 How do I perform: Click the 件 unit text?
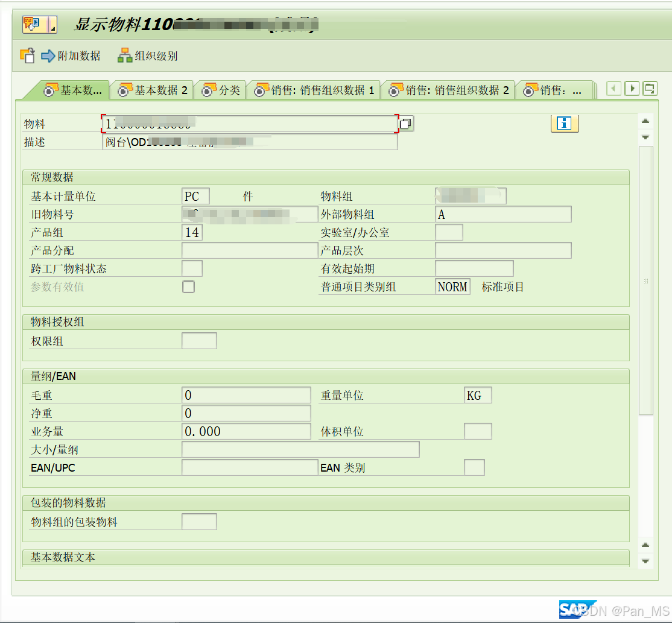click(x=248, y=196)
